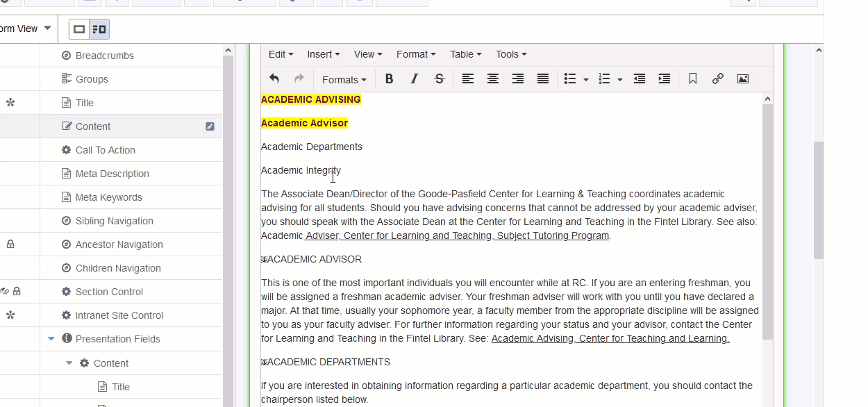The image size is (868, 407).
Task: Align text right
Action: [518, 79]
